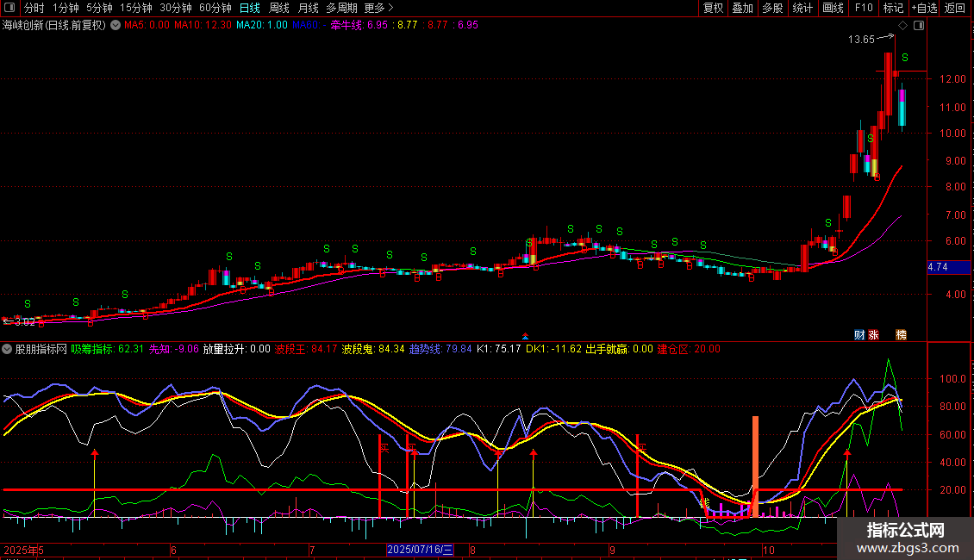Open the 榜 ranking badge icon
This screenshot has height=560, width=974.
coord(902,334)
